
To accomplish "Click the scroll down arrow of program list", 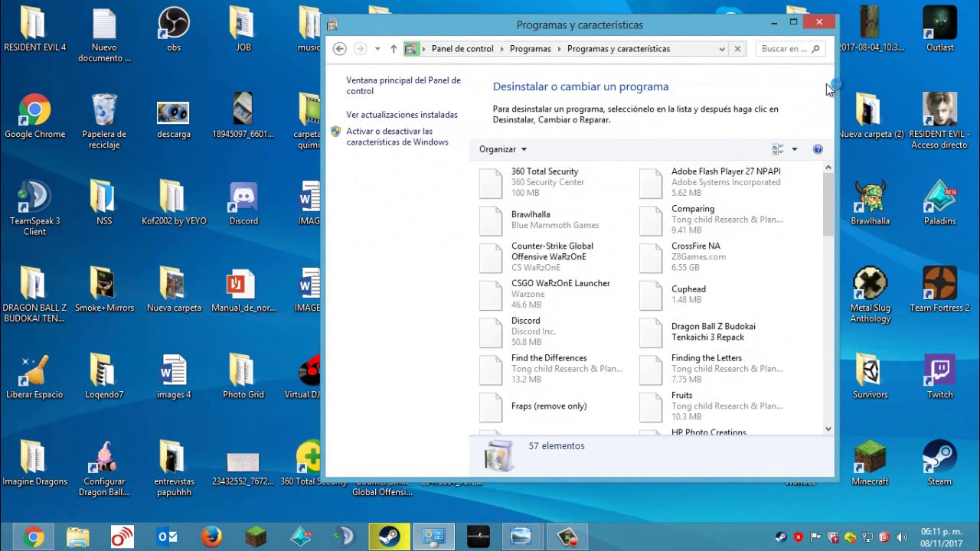I will coord(828,429).
